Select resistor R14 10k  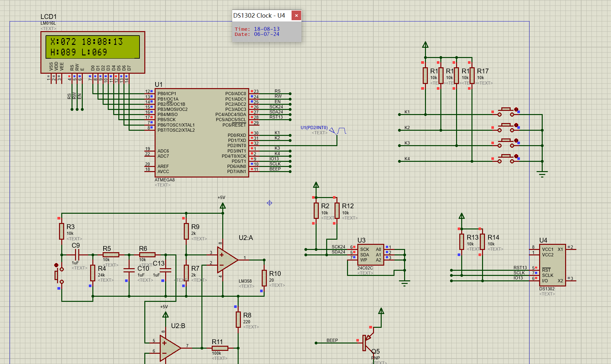[x=482, y=242]
